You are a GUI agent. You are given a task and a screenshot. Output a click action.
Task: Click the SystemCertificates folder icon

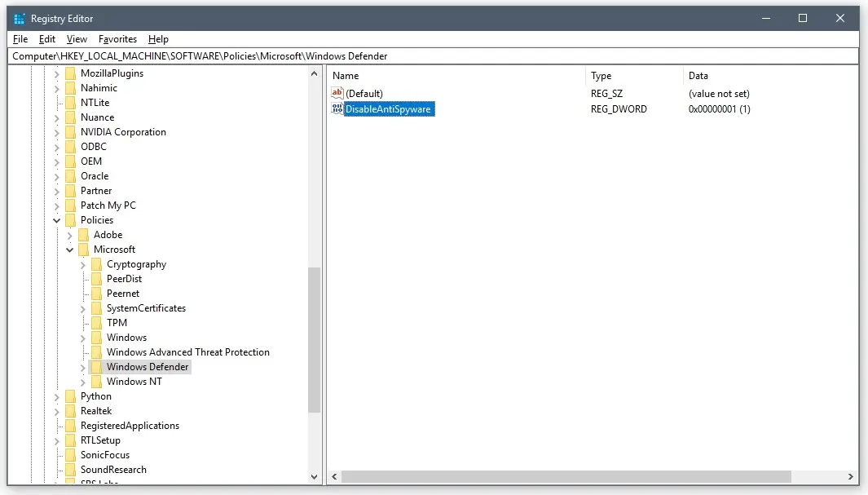[96, 308]
